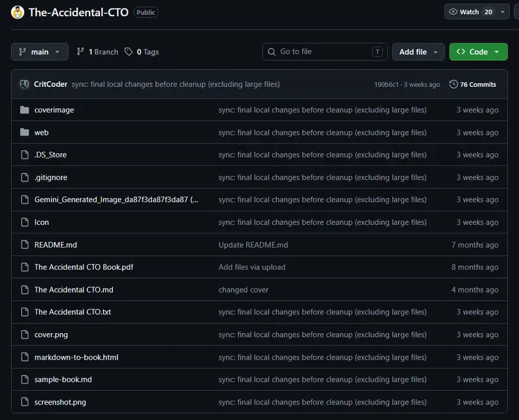Open the Update README.md commit message
Screen dimensions: 519x420
[253, 245]
